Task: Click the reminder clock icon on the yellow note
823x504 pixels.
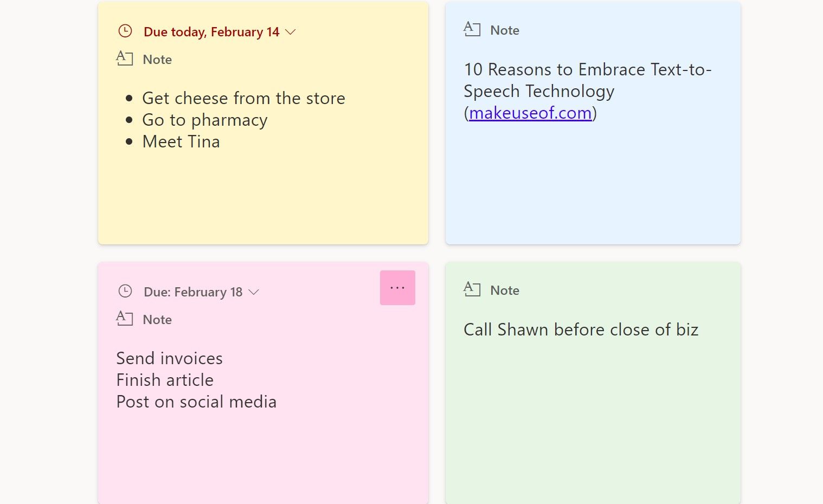Action: (125, 31)
